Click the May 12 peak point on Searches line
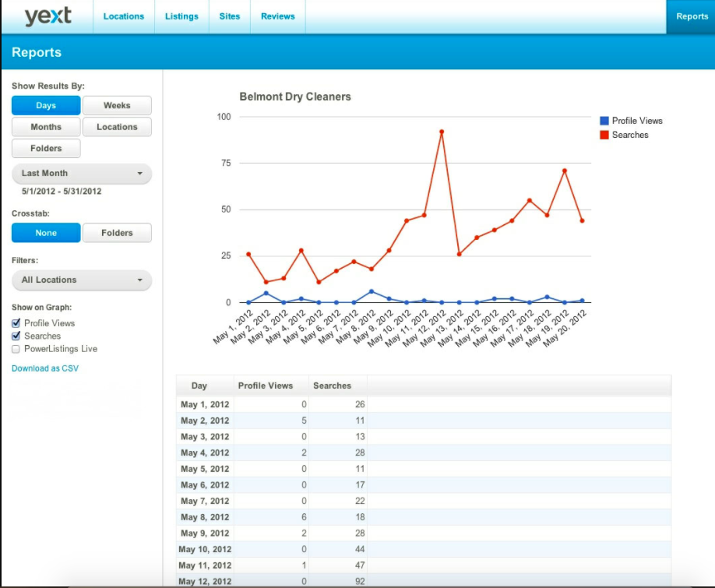The height and width of the screenshot is (588, 715). pos(442,132)
